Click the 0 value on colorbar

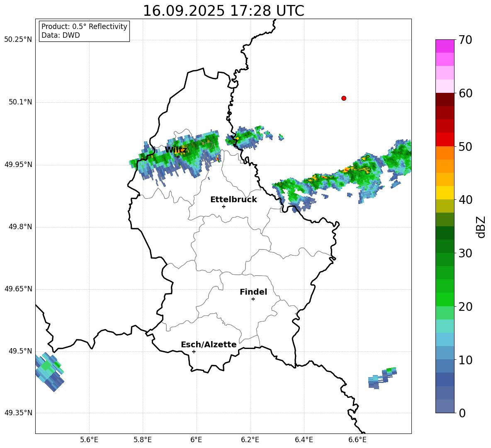(462, 413)
